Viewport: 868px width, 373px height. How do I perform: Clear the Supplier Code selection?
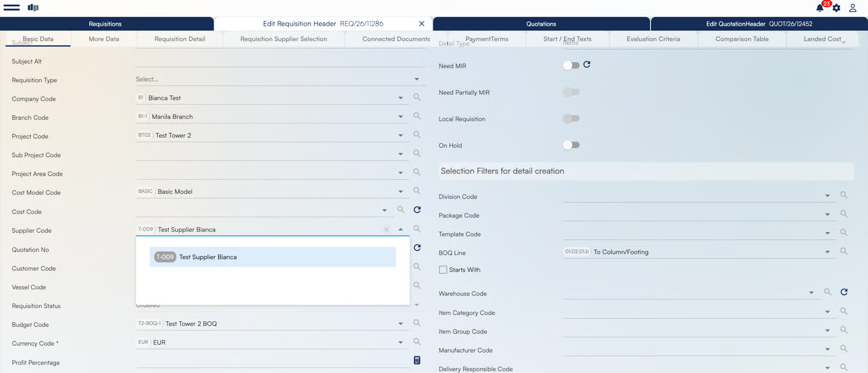click(387, 229)
